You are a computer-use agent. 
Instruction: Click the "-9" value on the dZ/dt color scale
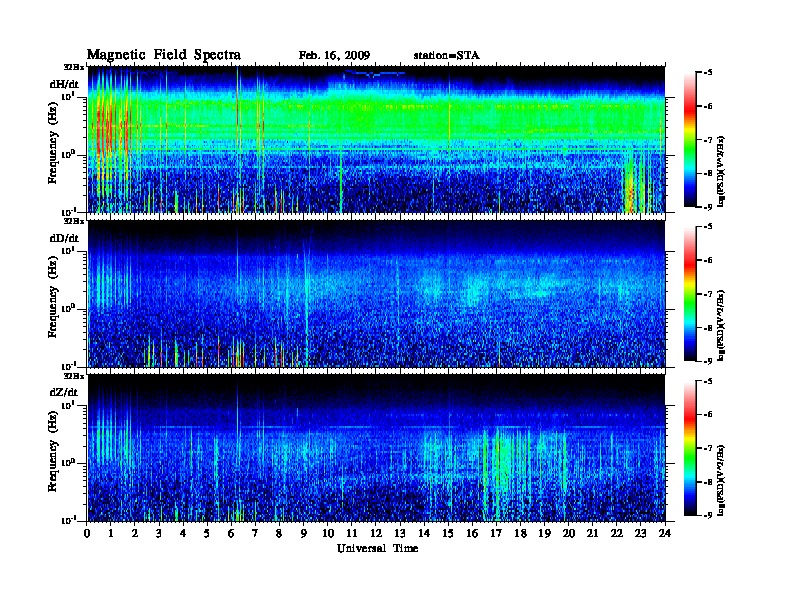pos(708,515)
